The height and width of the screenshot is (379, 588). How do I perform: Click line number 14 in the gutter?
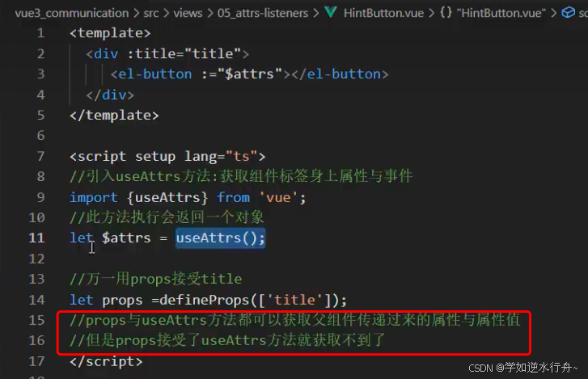36,300
